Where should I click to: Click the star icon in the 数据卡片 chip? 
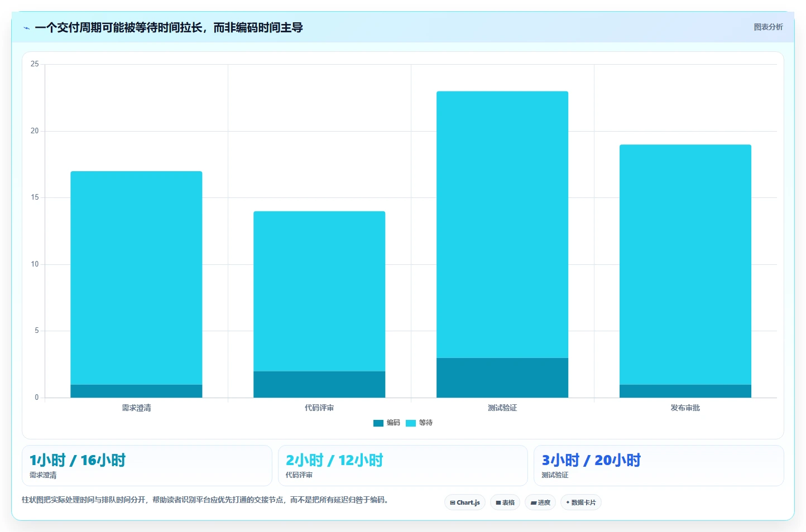point(568,502)
